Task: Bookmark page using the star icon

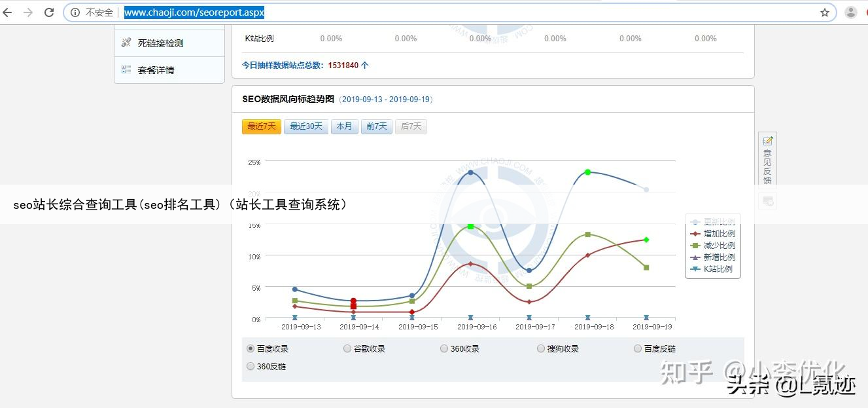Action: (x=825, y=12)
